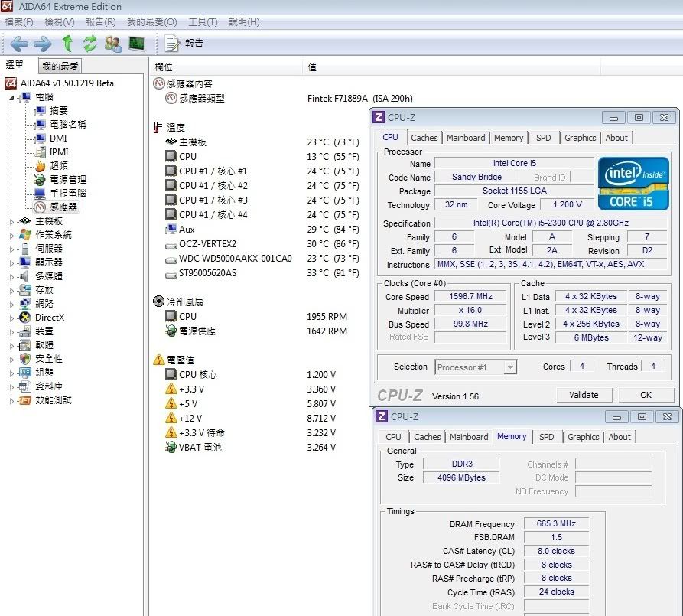Click the 安全性 shield icon

click(25, 359)
